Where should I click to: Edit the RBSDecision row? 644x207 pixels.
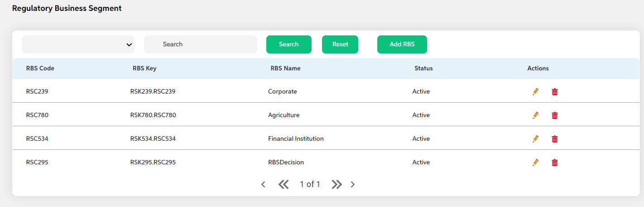pos(536,163)
